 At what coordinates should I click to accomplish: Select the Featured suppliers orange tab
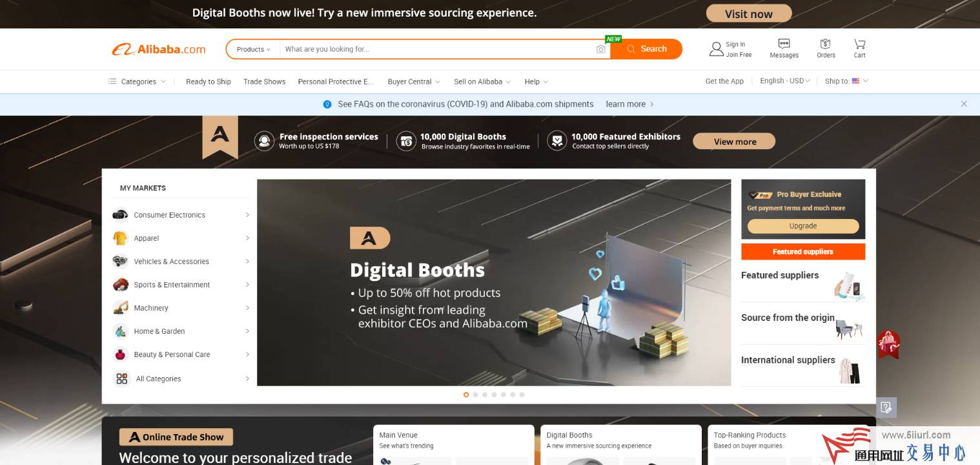click(x=803, y=252)
